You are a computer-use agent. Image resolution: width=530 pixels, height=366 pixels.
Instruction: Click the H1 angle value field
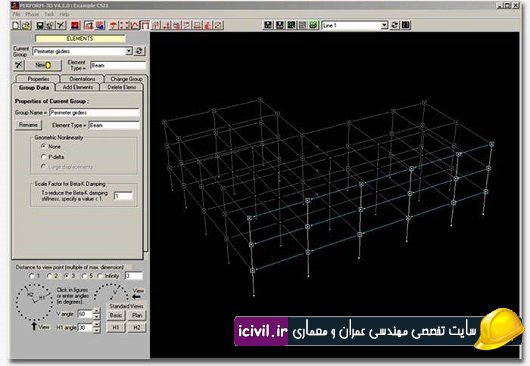click(x=85, y=327)
